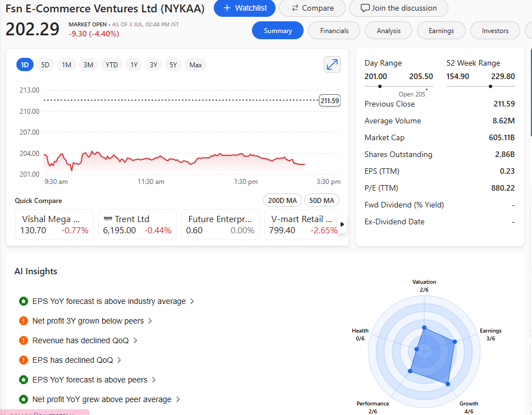This screenshot has width=532, height=415.
Task: Click the green star icon beside EPS YoY industry insight
Action: click(24, 301)
